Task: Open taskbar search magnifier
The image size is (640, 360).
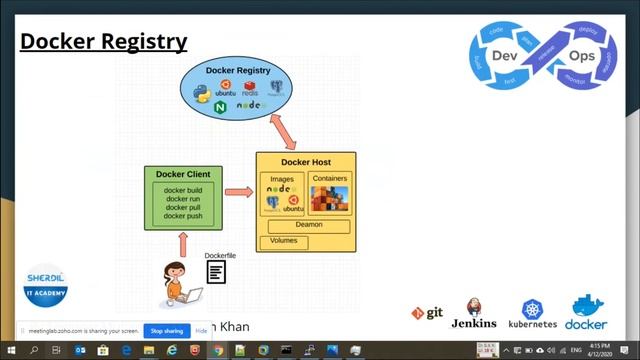Action: tap(34, 350)
